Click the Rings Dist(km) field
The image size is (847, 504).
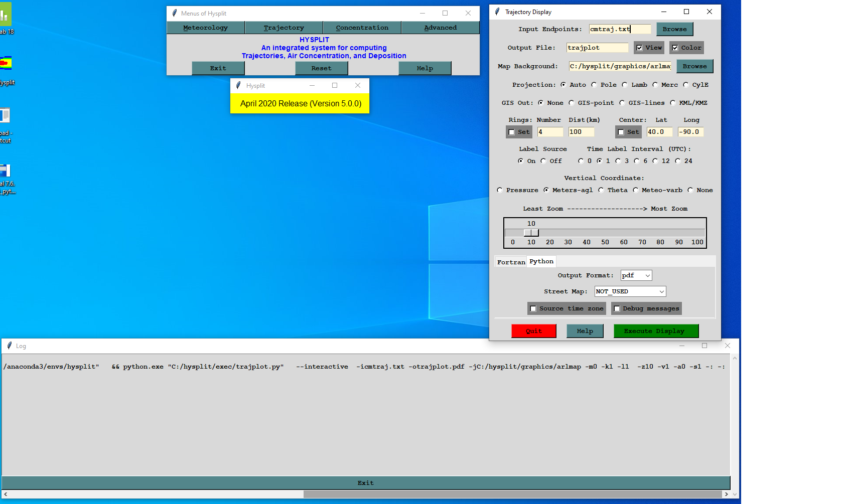pos(581,132)
